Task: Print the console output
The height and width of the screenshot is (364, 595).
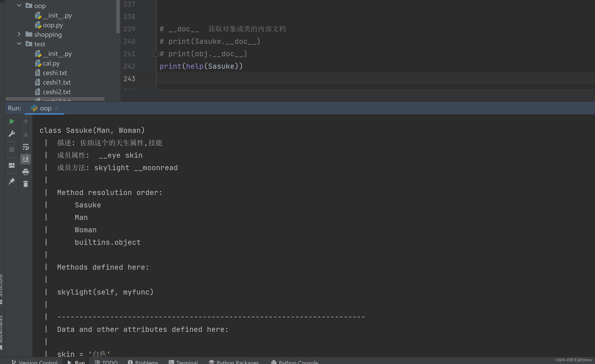Action: [26, 172]
